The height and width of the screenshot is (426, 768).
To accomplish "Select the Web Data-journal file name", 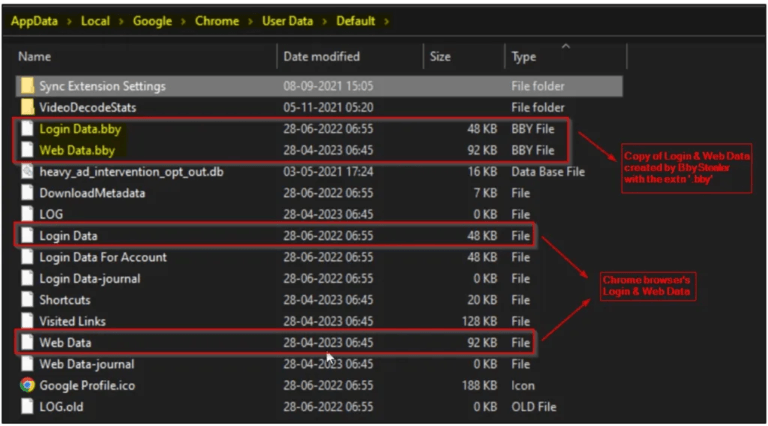I will click(87, 364).
